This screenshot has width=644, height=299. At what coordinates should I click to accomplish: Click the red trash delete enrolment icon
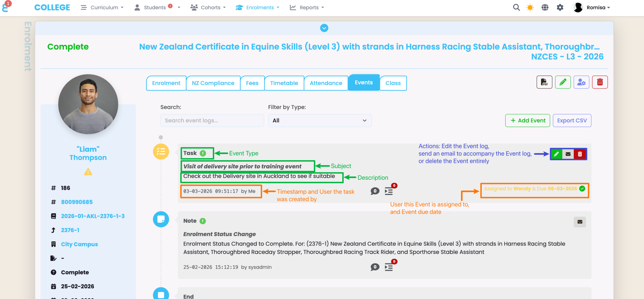click(x=600, y=82)
